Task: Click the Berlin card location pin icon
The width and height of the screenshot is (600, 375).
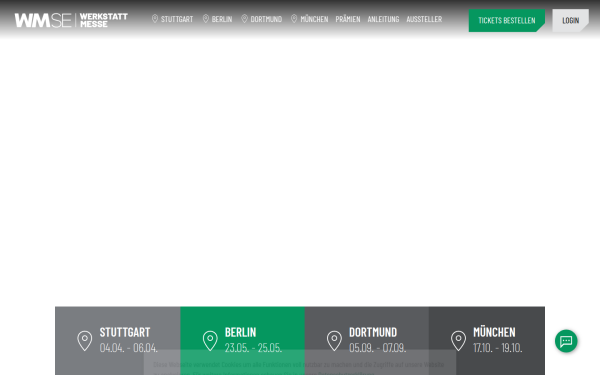Action: pyautogui.click(x=210, y=341)
